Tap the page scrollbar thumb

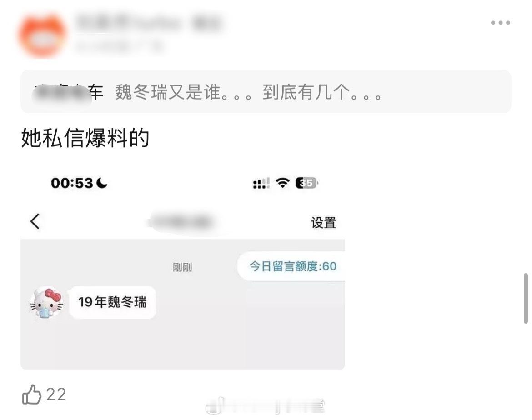tap(526, 298)
